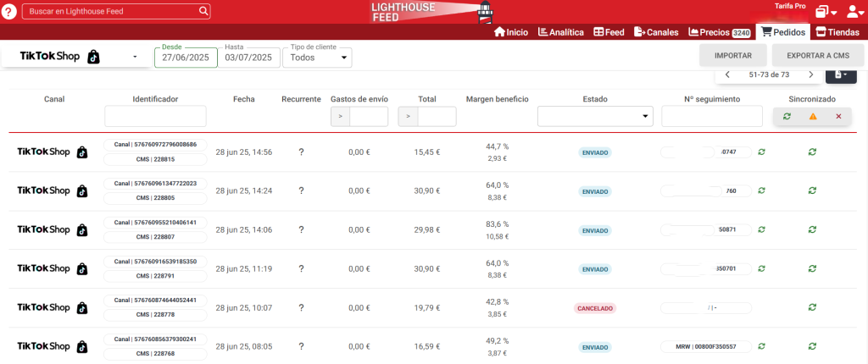Viewport: 868px width, 364px height.
Task: Open the Tiendas tab
Action: 837,32
